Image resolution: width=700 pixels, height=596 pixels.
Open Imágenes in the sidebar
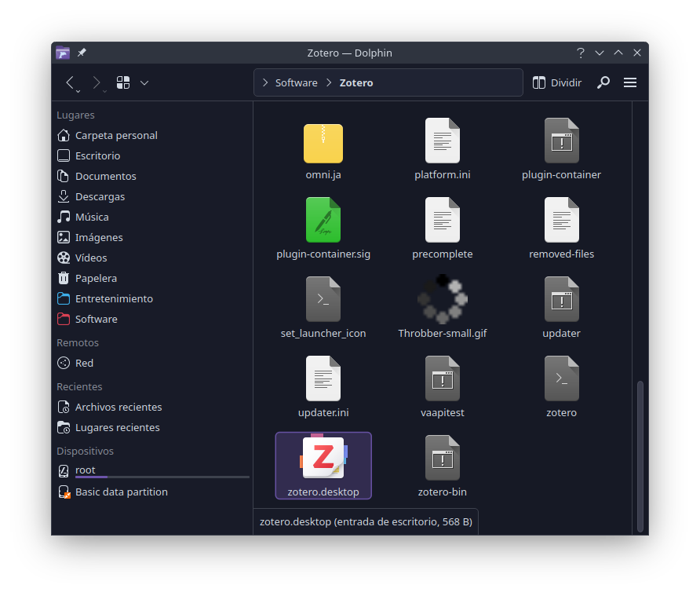(151, 237)
